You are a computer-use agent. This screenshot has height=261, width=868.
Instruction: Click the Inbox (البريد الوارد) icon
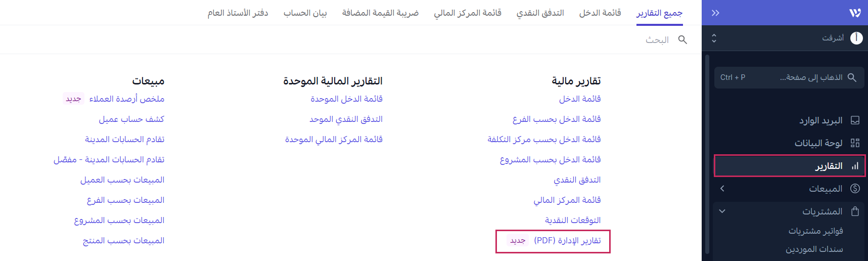[855, 120]
